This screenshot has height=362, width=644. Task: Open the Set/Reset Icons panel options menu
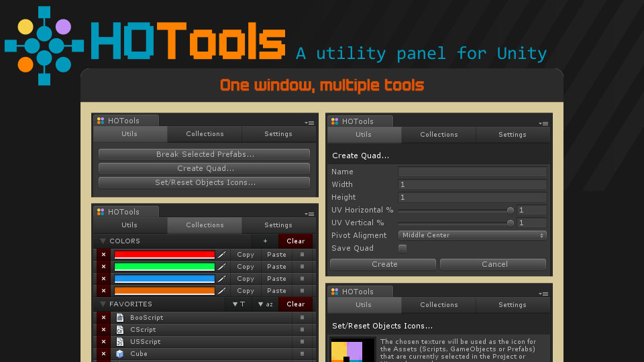click(x=543, y=294)
